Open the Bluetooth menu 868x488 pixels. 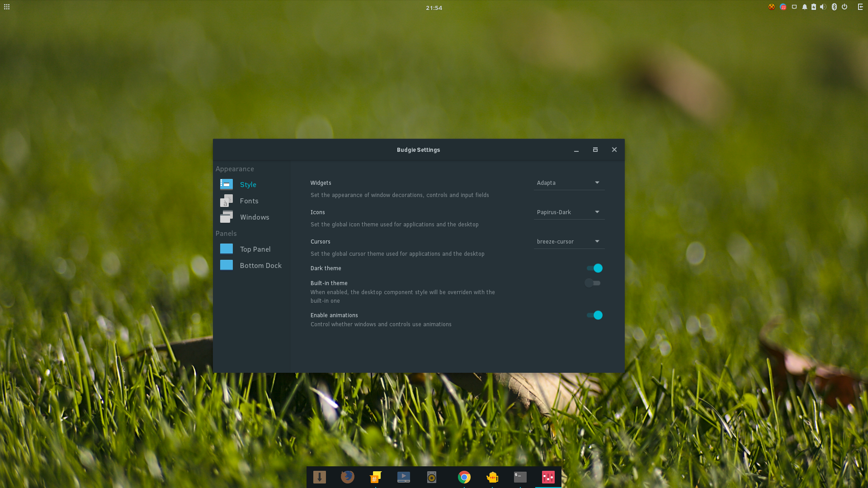pyautogui.click(x=835, y=7)
